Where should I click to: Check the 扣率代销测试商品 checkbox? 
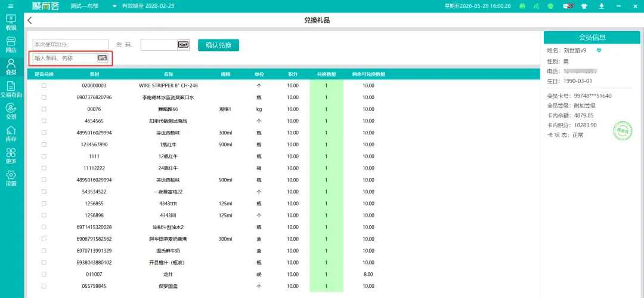click(x=44, y=121)
